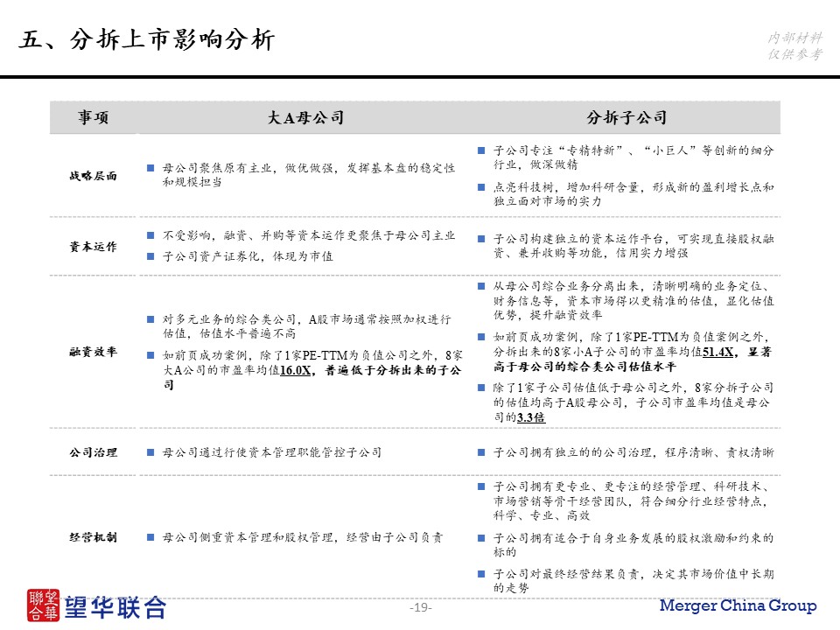This screenshot has width=840, height=630.
Task: Click the underlined 16.0X value
Action: (297, 371)
